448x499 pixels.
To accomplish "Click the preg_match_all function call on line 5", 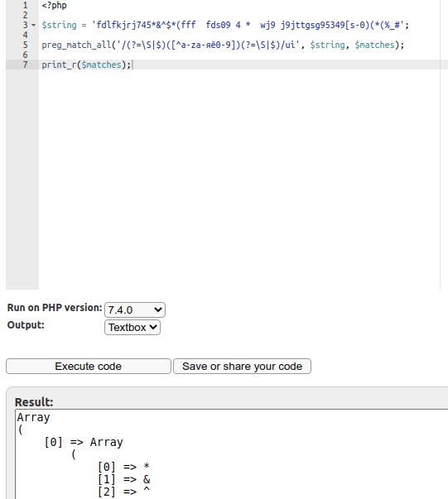I will point(76,45).
